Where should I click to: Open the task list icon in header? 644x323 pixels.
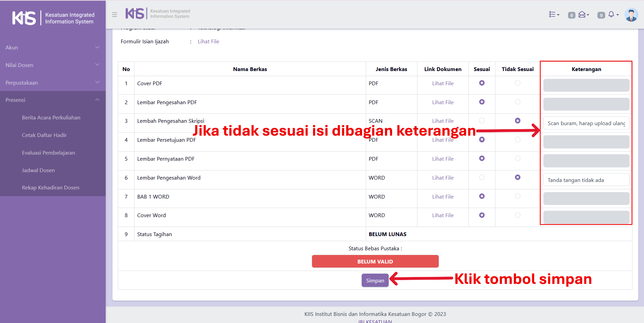[x=554, y=15]
